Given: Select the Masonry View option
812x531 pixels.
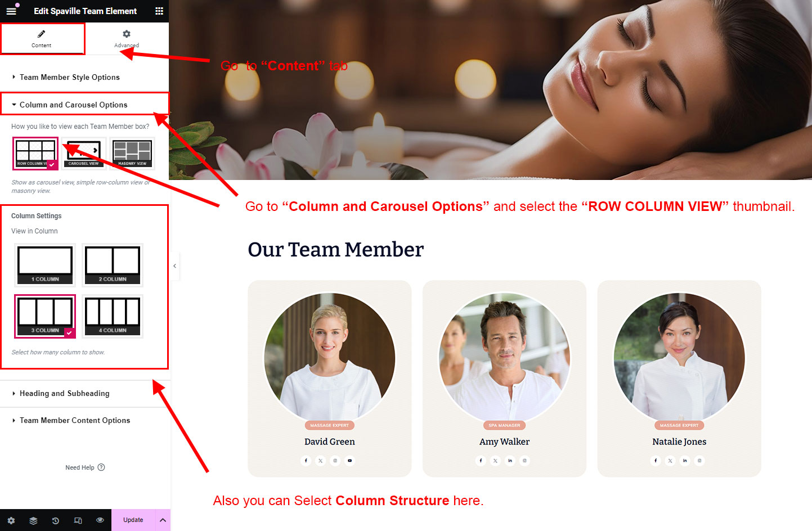Looking at the screenshot, I should point(132,154).
